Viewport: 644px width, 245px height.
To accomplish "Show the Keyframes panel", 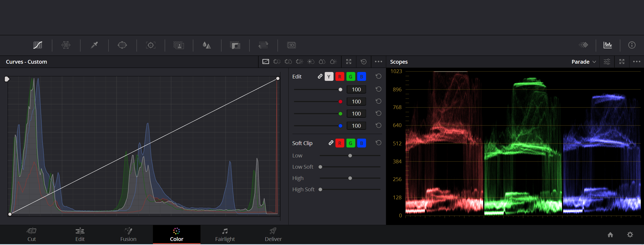I will 584,45.
